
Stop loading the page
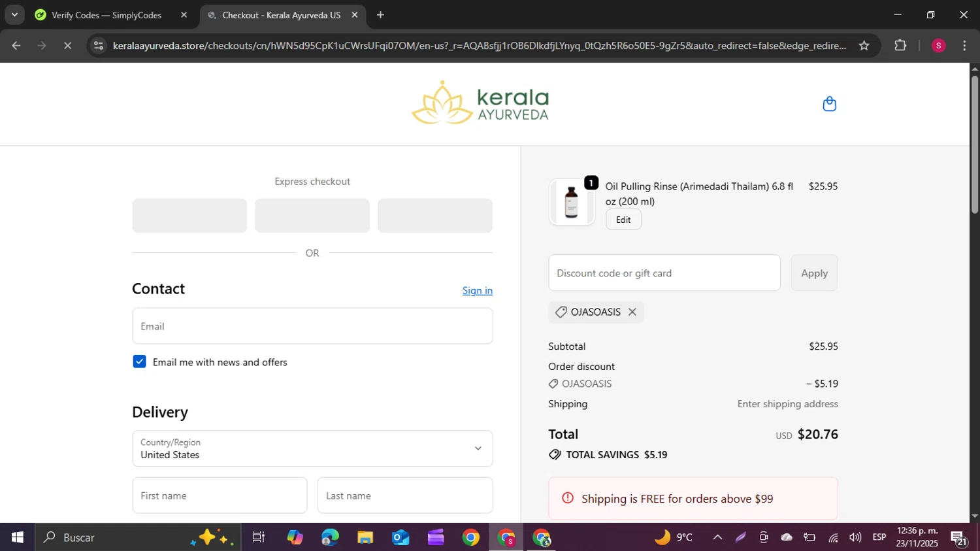pyautogui.click(x=67, y=46)
